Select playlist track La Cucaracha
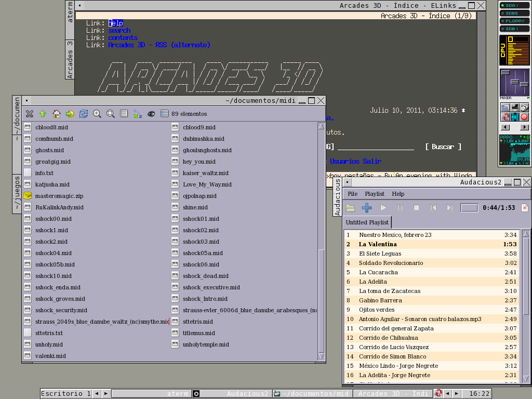Image resolution: width=532 pixels, height=399 pixels. [x=431, y=272]
